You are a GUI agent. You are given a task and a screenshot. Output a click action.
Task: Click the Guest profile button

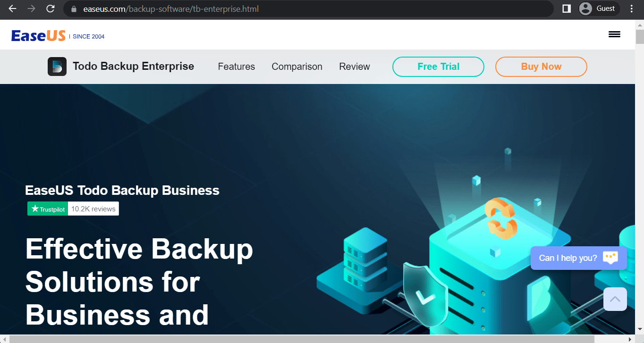pos(599,8)
